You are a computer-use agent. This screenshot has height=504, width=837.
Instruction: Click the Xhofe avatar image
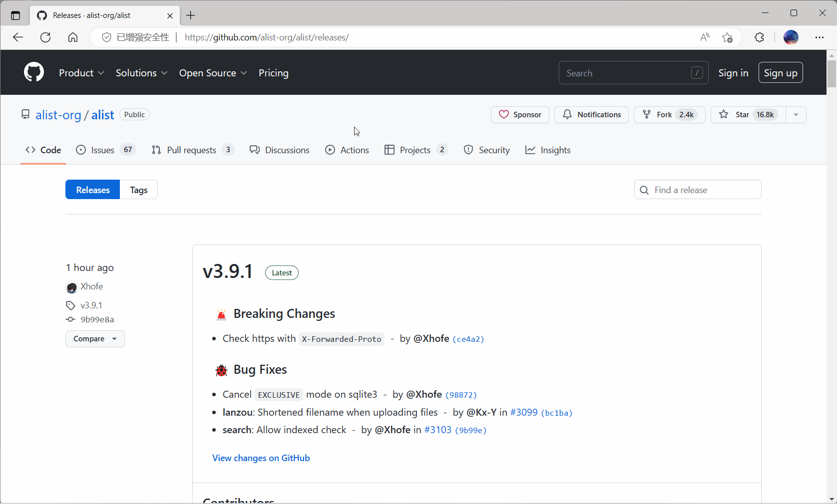[x=71, y=287]
